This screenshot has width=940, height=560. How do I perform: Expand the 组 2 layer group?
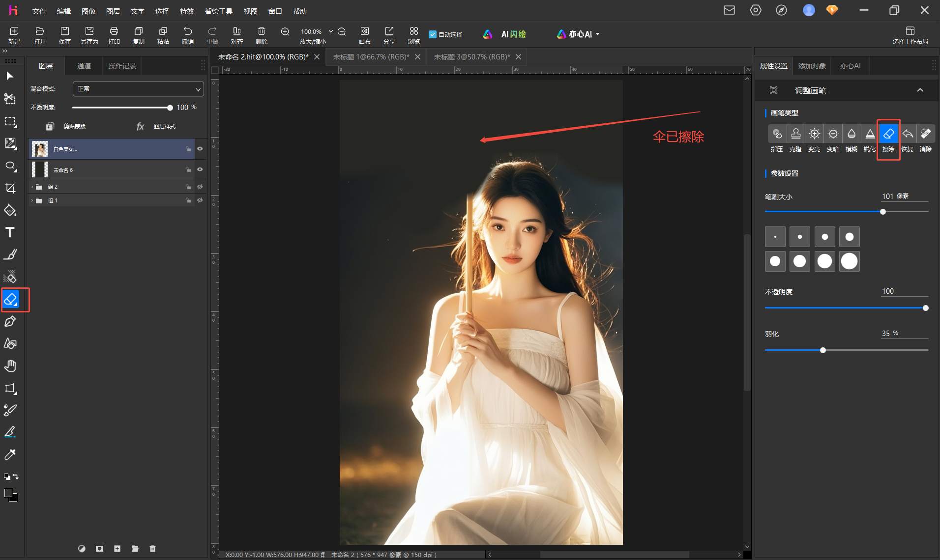(32, 187)
